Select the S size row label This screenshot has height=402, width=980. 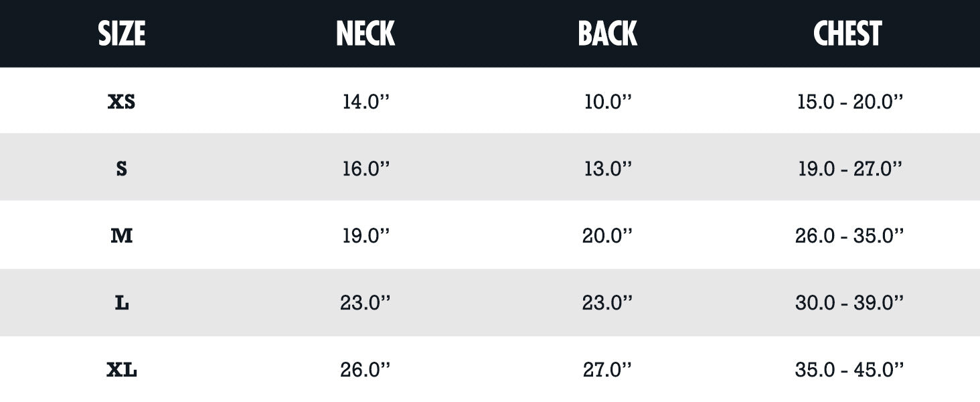point(122,169)
